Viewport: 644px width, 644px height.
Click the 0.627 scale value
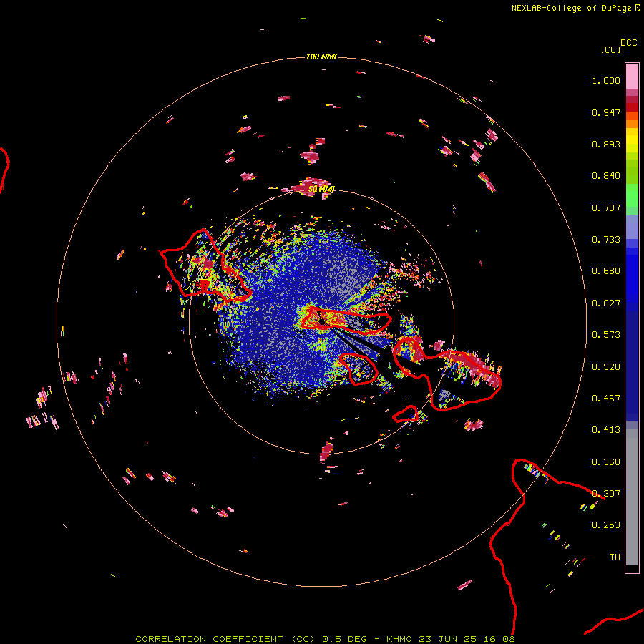pyautogui.click(x=606, y=303)
